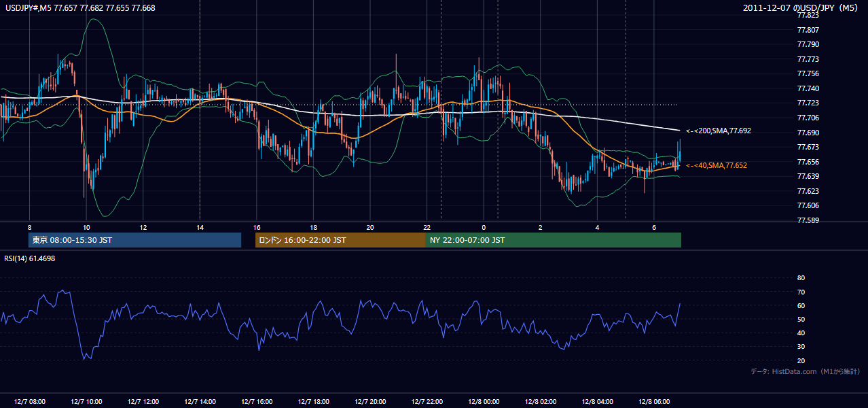The image size is (868, 408).
Task: Click the 77.639 price axis label
Action: (807, 176)
